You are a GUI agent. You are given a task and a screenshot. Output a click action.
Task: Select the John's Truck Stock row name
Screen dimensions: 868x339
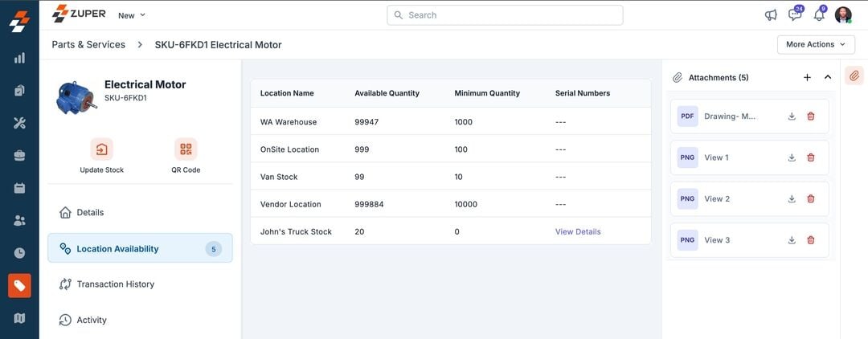[x=296, y=231]
